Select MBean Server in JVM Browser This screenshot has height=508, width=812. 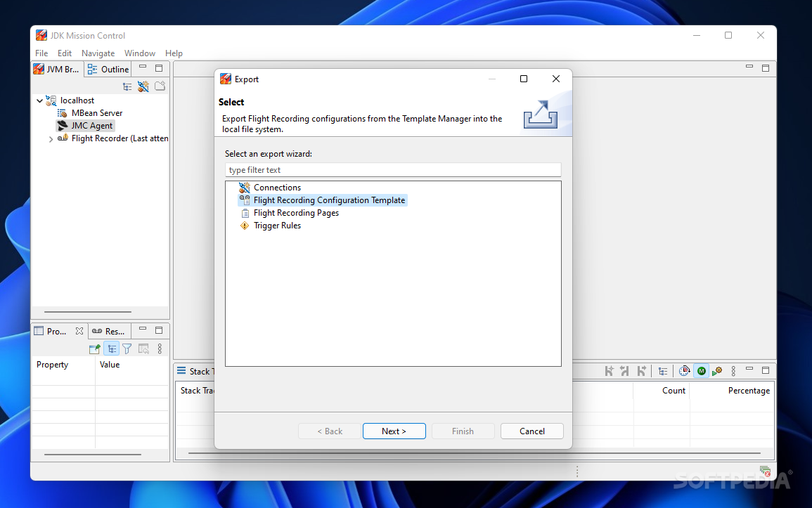point(97,113)
